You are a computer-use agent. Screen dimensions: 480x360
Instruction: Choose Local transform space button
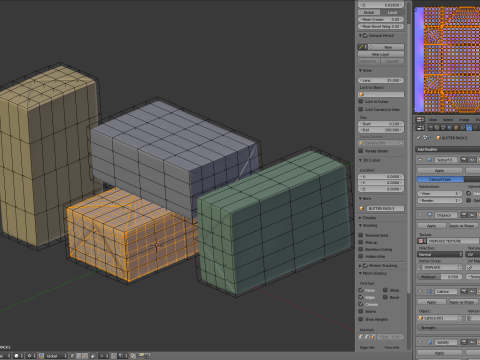click(393, 12)
